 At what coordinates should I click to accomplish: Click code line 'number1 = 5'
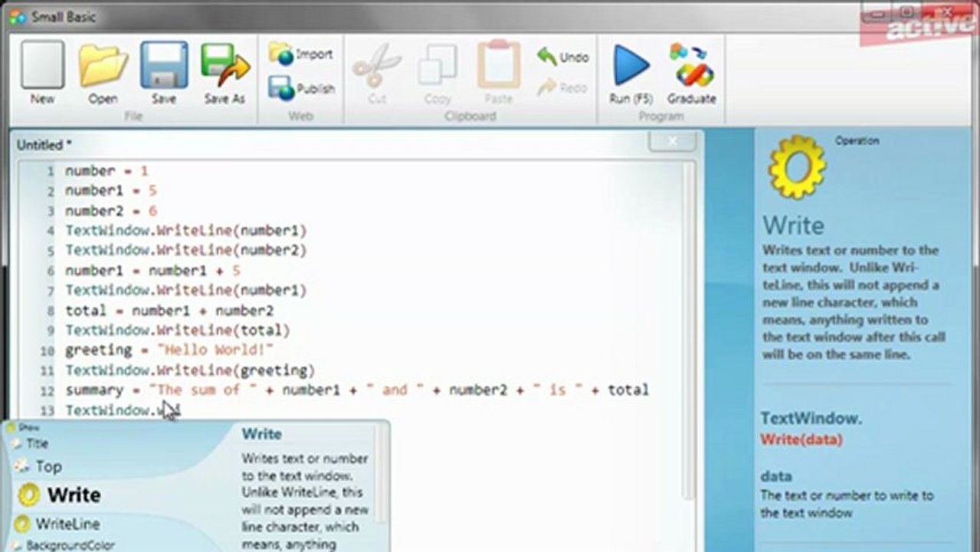[x=111, y=191]
